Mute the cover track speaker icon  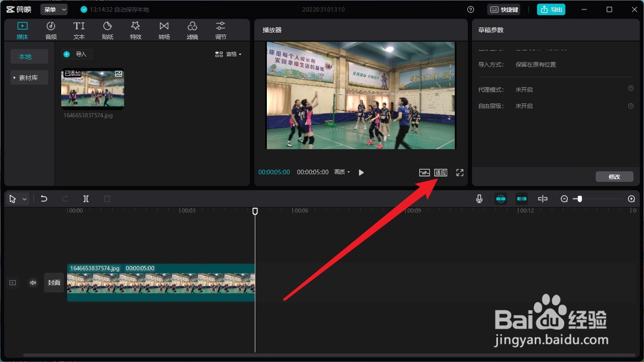coord(33,282)
